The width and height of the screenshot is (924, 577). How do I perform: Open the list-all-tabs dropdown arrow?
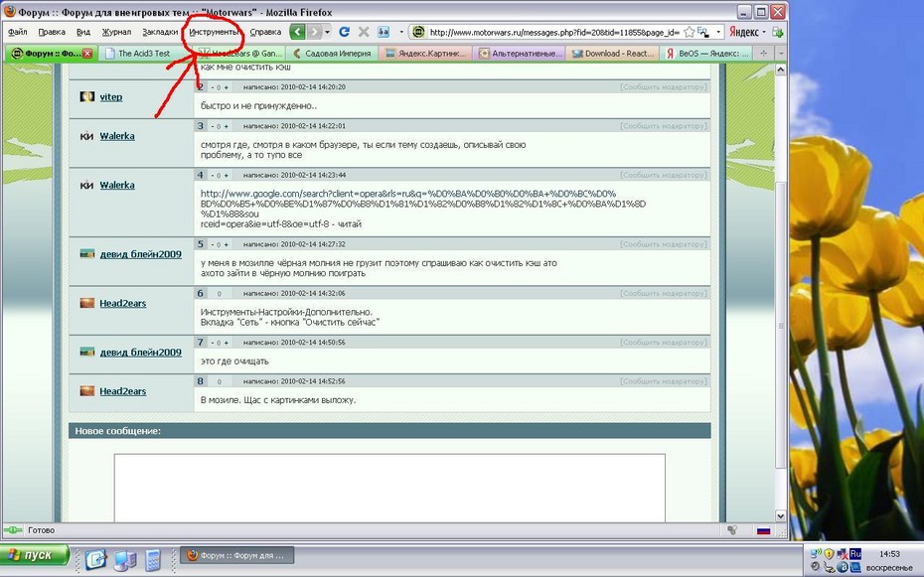pyautogui.click(x=781, y=53)
